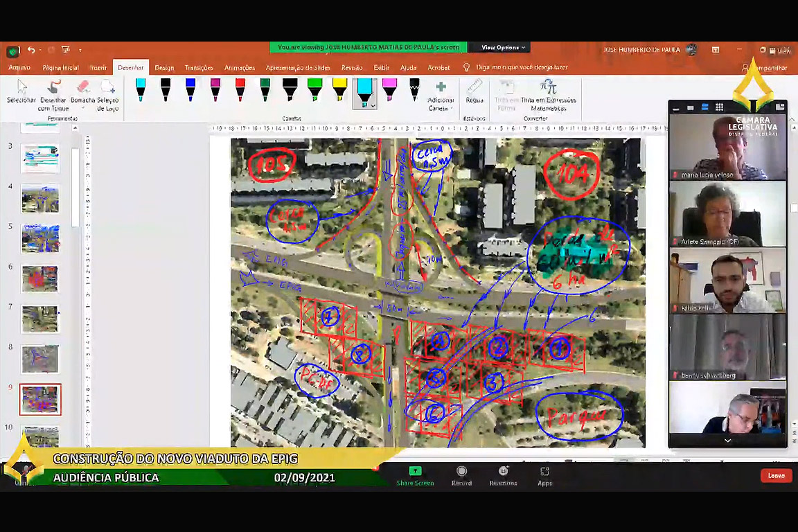Switch video panel to stacked strip view

click(705, 107)
